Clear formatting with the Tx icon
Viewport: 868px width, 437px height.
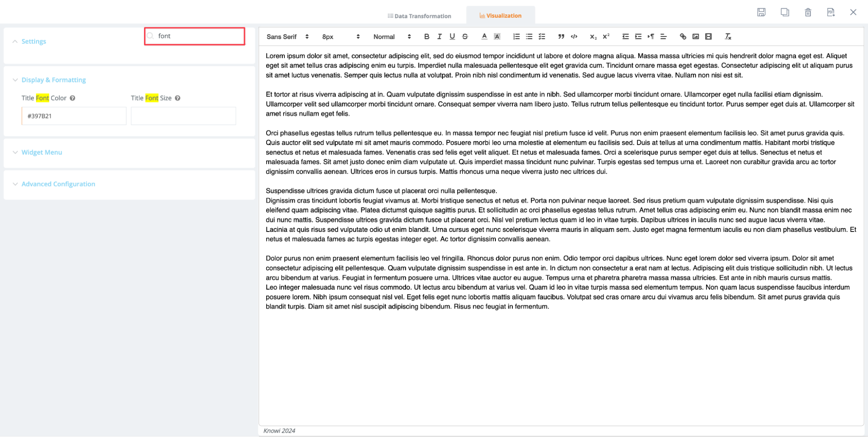tap(728, 36)
